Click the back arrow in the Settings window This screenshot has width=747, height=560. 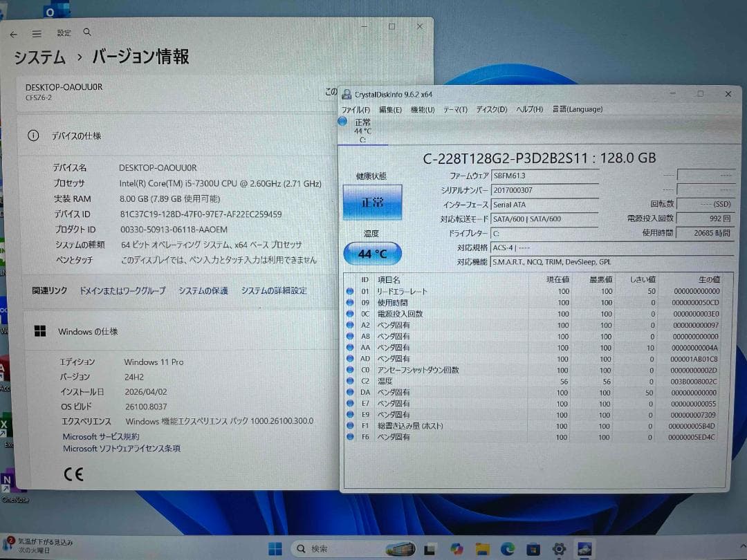(x=14, y=32)
